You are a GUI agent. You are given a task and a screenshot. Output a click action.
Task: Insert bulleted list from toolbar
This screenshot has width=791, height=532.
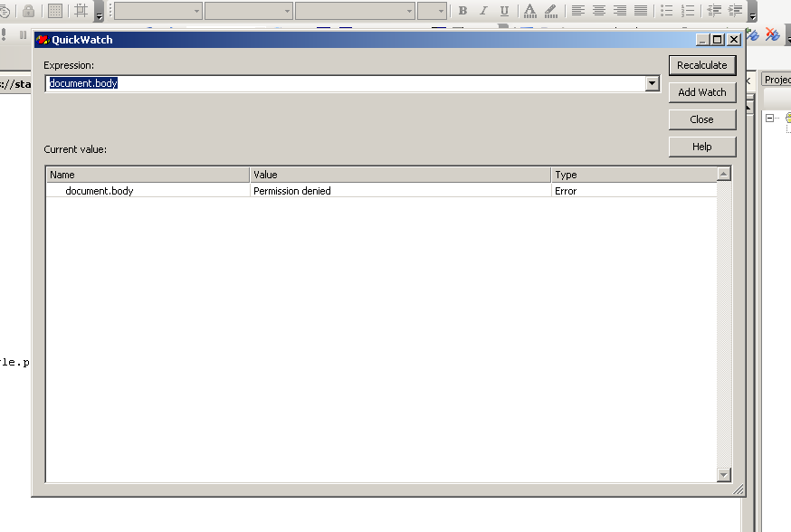click(x=667, y=11)
